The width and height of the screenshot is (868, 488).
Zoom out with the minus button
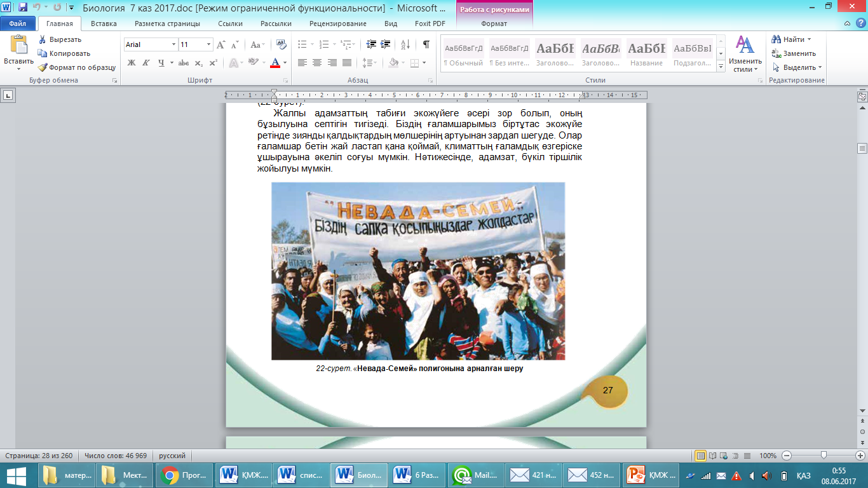(x=787, y=456)
